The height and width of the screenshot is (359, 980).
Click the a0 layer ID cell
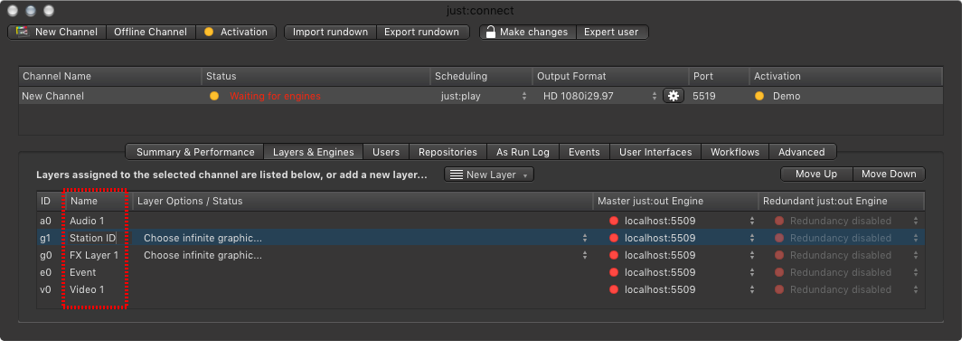point(45,221)
